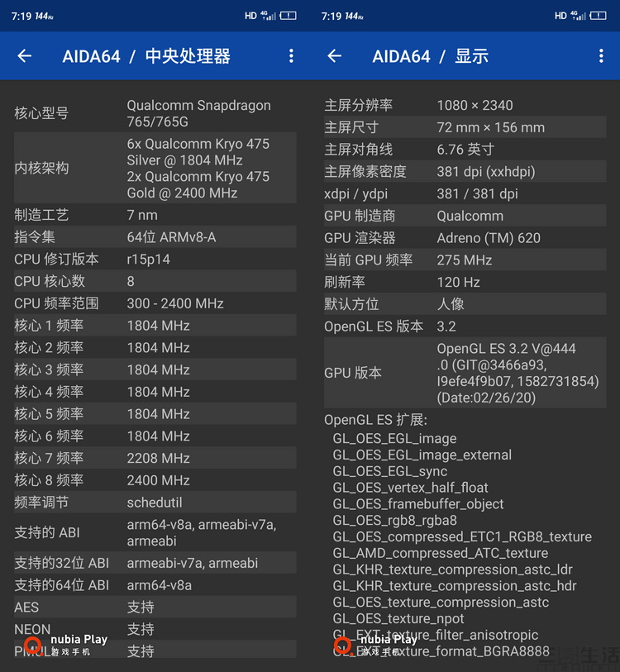Tap battery icon in right status bar
The height and width of the screenshot is (672, 620).
click(599, 16)
